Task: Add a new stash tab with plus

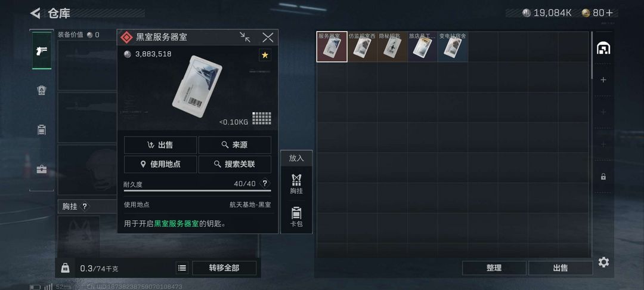Action: pos(603,80)
